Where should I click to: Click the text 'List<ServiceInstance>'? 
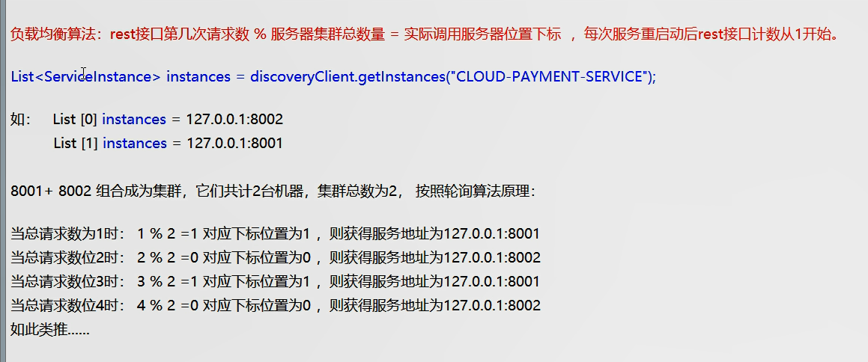86,76
